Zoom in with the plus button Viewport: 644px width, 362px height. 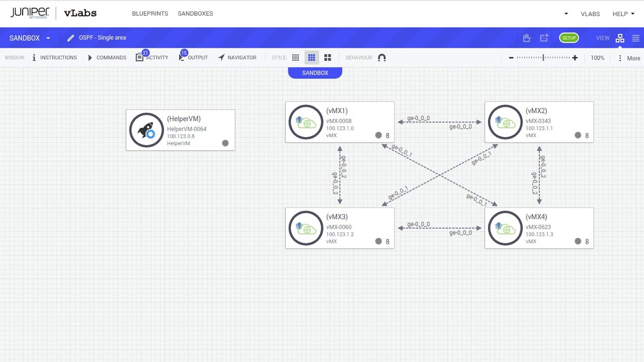point(575,58)
